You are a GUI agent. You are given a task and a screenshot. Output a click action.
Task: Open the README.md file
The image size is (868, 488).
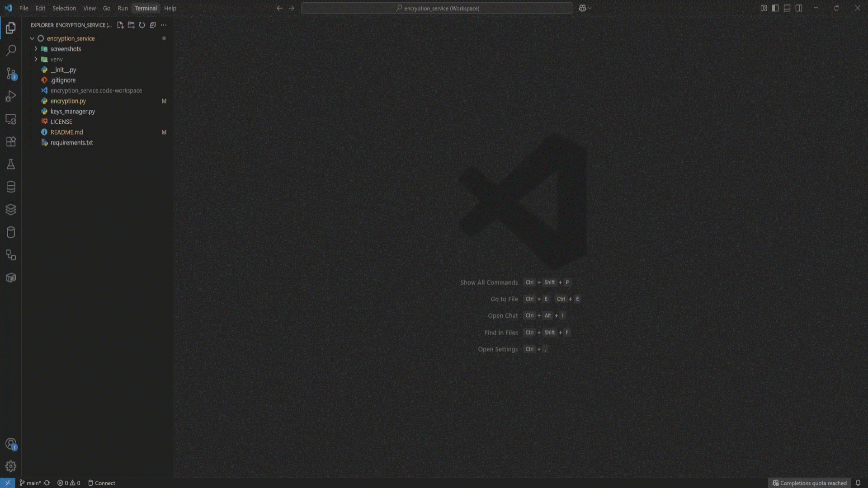pos(66,132)
